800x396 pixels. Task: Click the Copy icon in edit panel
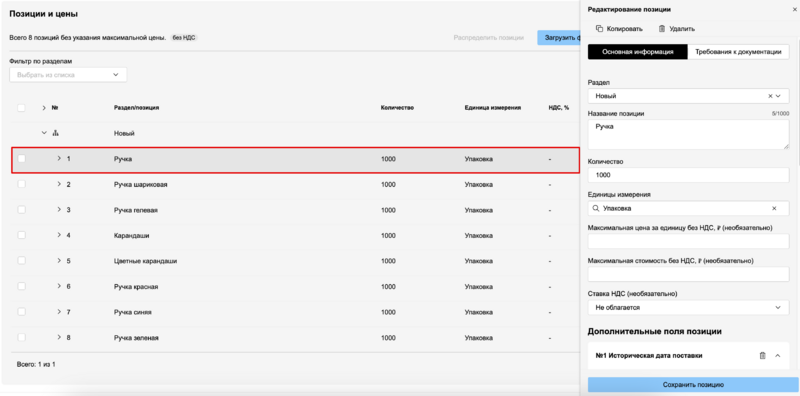599,29
